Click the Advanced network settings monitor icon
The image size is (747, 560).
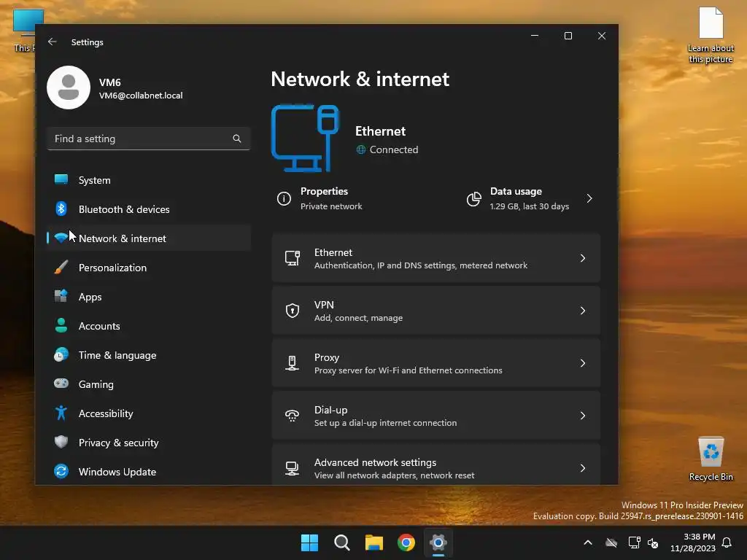pyautogui.click(x=292, y=468)
